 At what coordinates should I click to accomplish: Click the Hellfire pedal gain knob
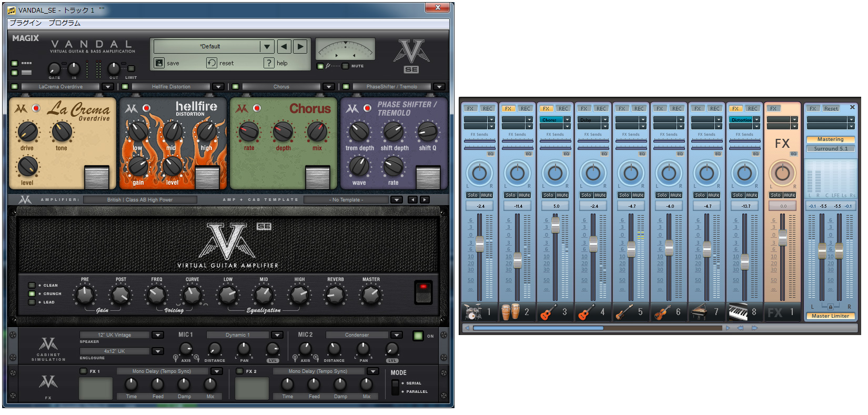tap(138, 167)
